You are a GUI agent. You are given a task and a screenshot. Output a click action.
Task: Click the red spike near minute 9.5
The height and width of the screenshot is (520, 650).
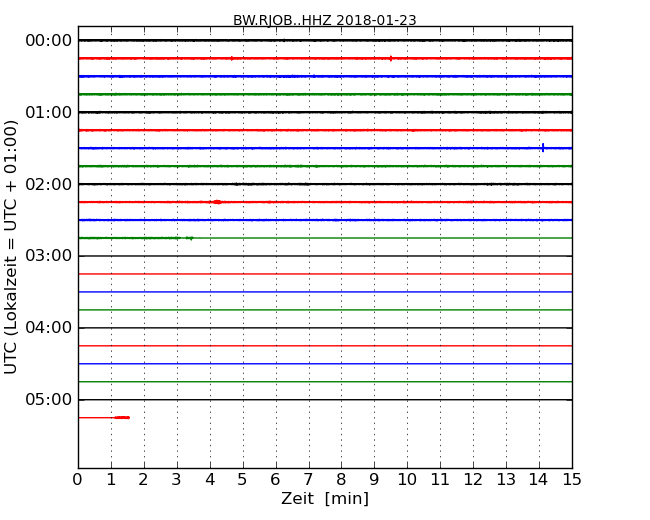click(x=390, y=58)
